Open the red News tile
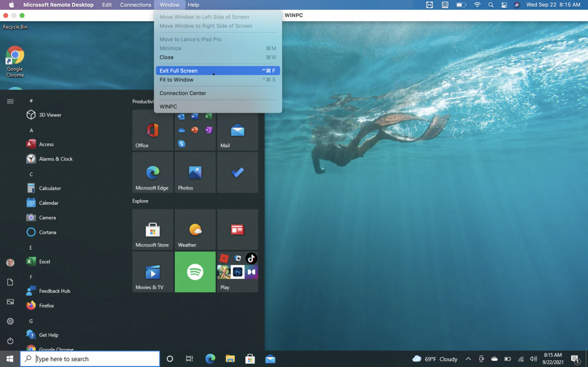Screen dimensions: 588x367 [x=238, y=230]
